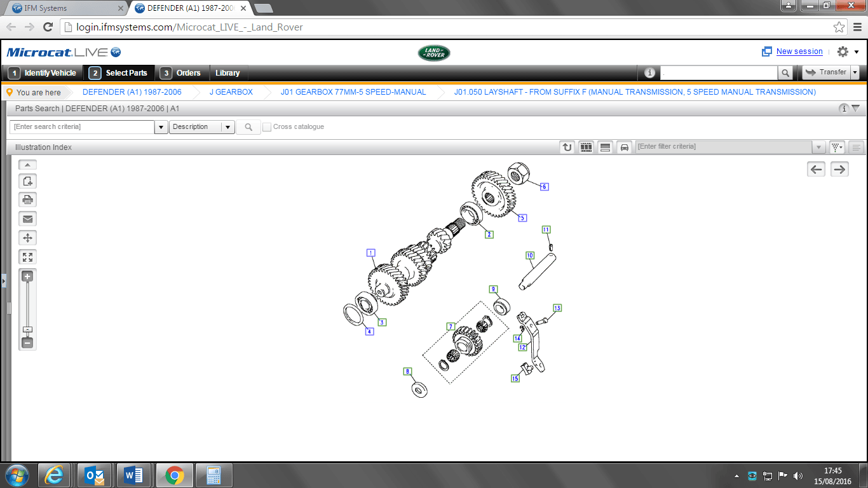The height and width of the screenshot is (488, 868).
Task: Select callout 6 next to the nut
Action: click(x=544, y=187)
